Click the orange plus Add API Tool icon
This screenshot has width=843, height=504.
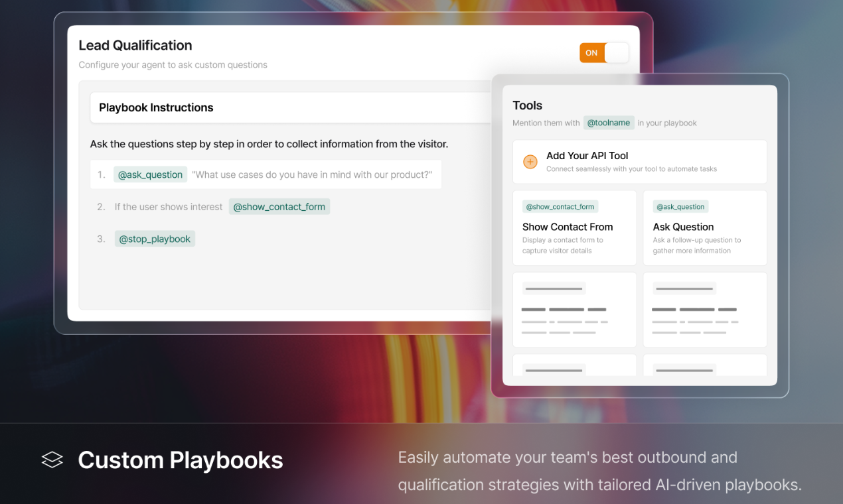(530, 162)
